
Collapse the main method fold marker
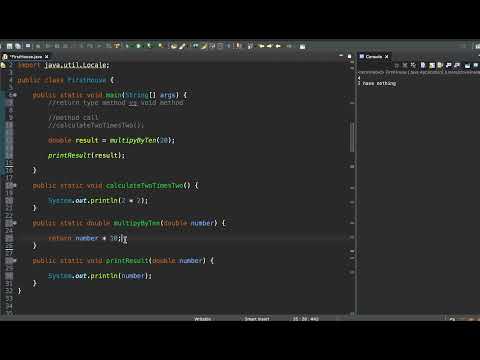(x=14, y=95)
